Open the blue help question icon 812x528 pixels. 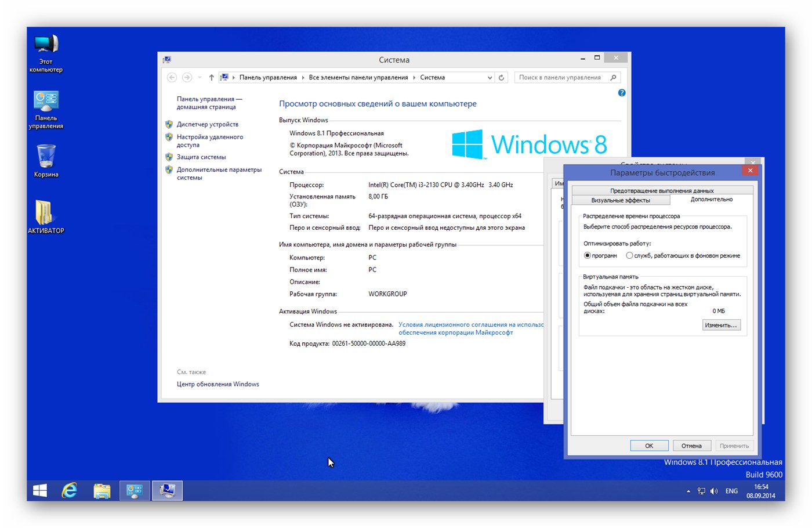pyautogui.click(x=622, y=93)
